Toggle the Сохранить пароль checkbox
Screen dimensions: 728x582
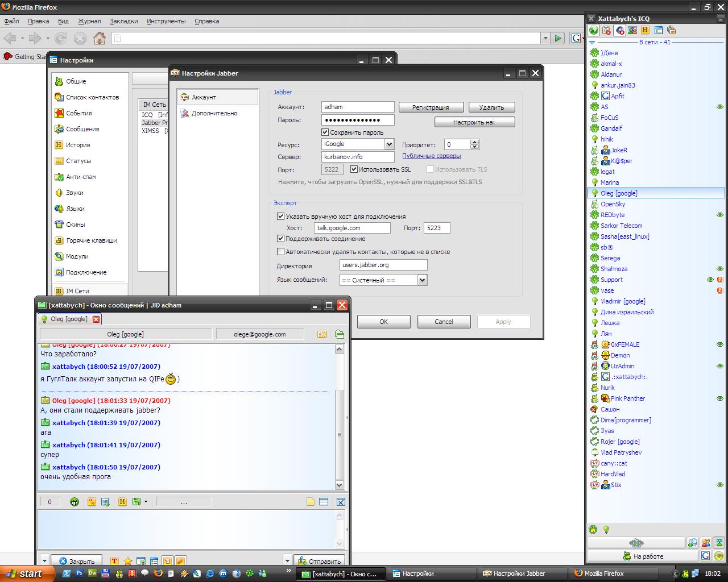click(x=325, y=132)
